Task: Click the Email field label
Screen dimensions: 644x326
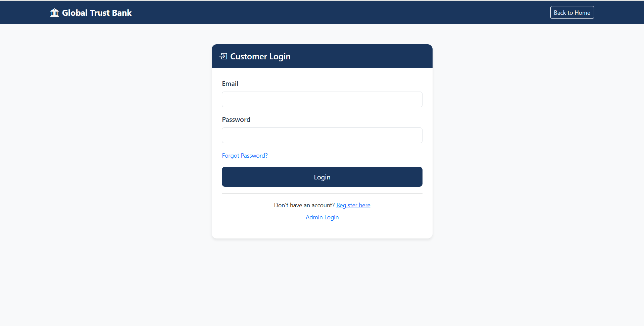Action: click(x=230, y=84)
